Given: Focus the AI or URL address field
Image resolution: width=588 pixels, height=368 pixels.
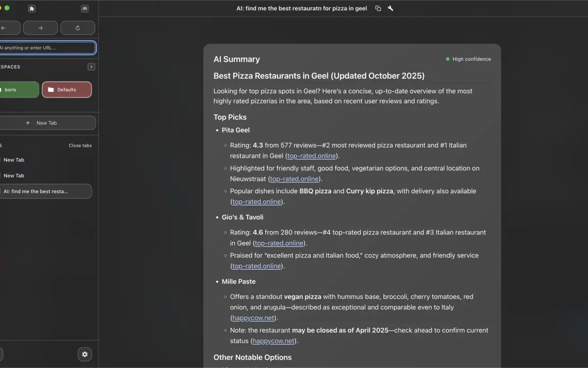Looking at the screenshot, I should 48,48.
